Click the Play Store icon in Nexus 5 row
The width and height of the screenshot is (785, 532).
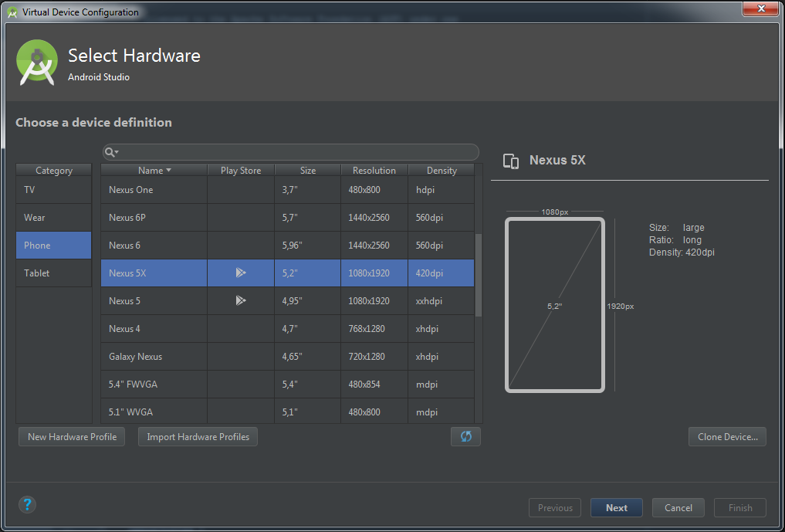pos(241,300)
